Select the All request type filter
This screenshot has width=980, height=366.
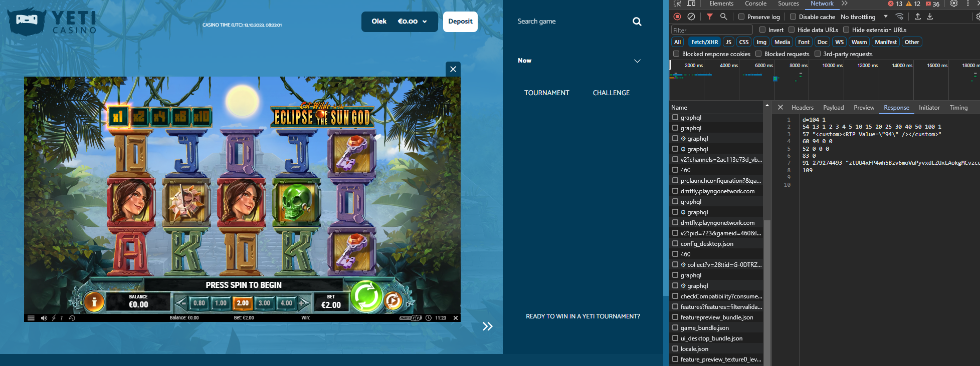pos(678,42)
